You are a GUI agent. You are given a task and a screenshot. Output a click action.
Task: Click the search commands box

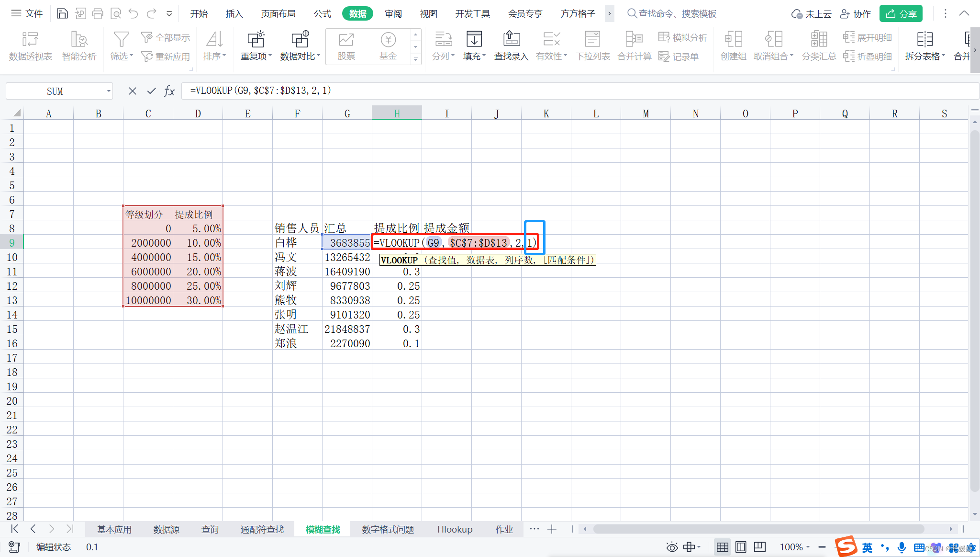672,13
